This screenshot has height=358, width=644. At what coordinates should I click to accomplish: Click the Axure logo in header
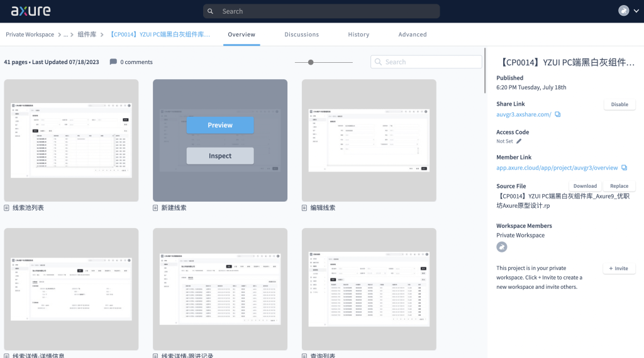26,11
